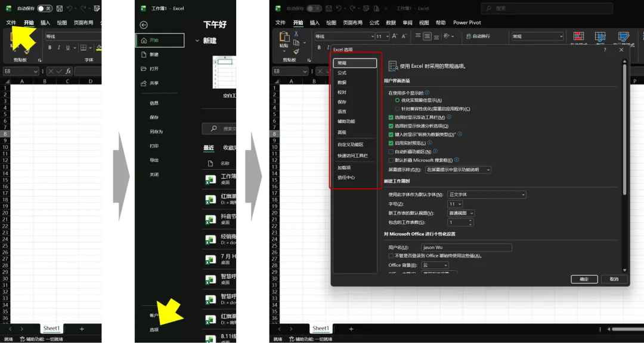Add a new sheet in the right window
Screen dimensions: 644x343
[x=351, y=329]
